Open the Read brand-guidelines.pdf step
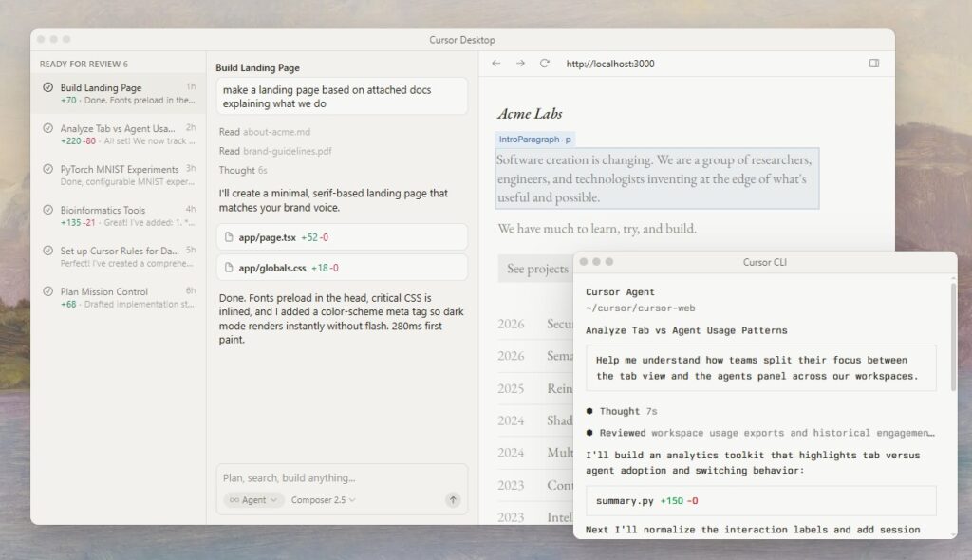The width and height of the screenshot is (972, 560). coord(275,151)
